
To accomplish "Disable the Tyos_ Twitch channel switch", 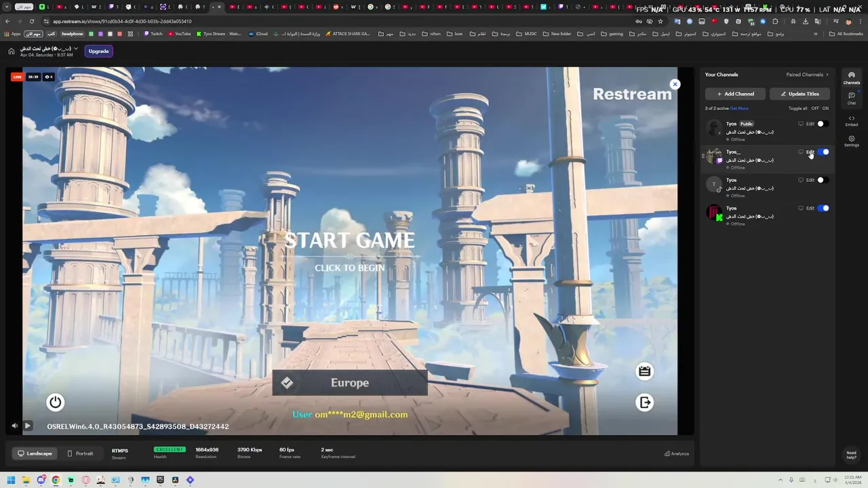I will [x=823, y=152].
